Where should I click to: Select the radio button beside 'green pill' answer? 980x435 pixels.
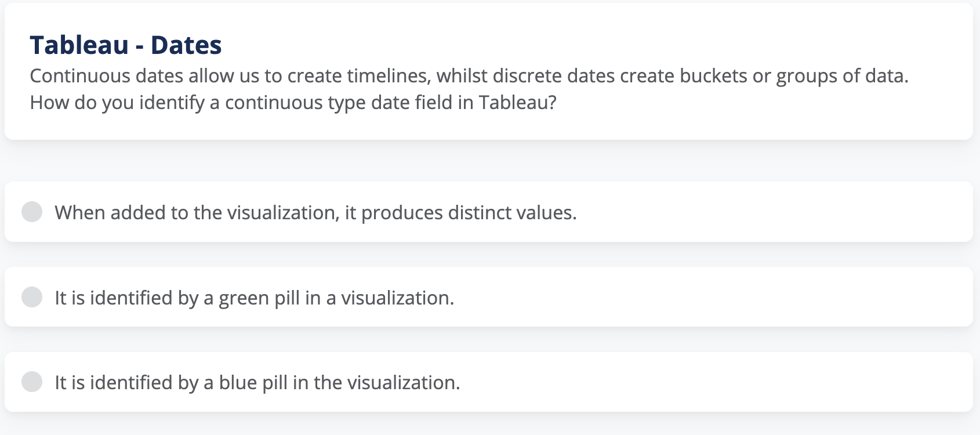pos(32,296)
